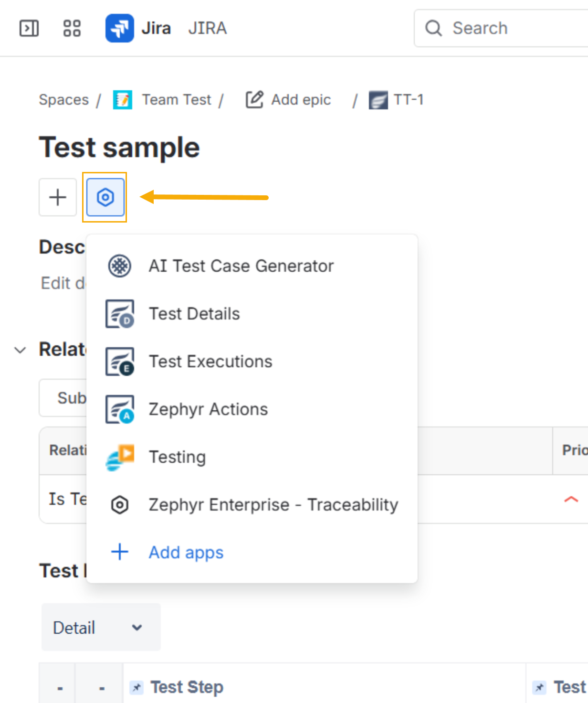Screen dimensions: 588x703
Task: Click the pin icon beside Test Step
Action: (136, 688)
